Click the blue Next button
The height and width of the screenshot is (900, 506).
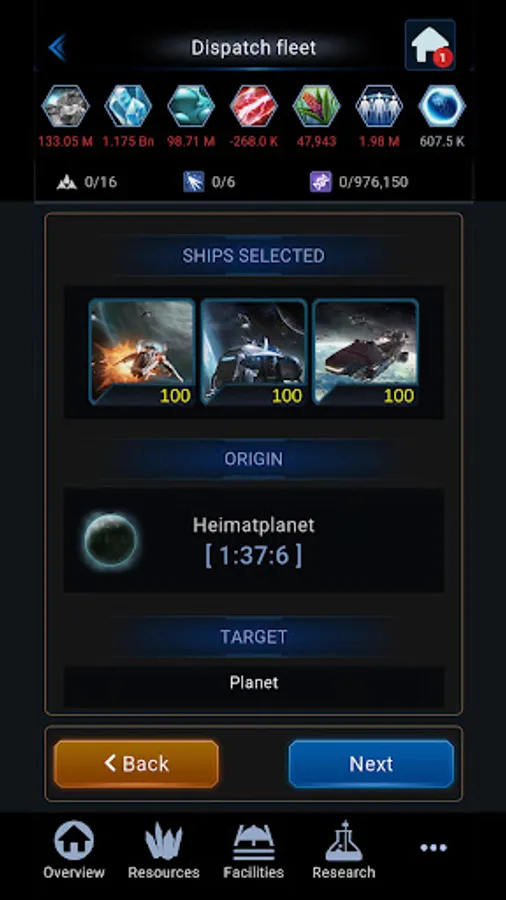pyautogui.click(x=371, y=763)
